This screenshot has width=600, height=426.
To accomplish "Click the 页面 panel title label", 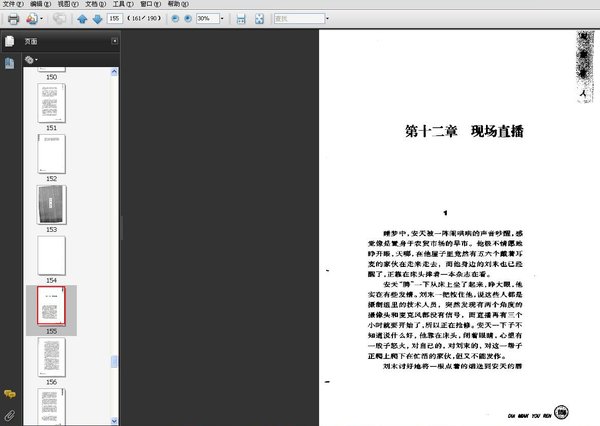I will (x=31, y=41).
